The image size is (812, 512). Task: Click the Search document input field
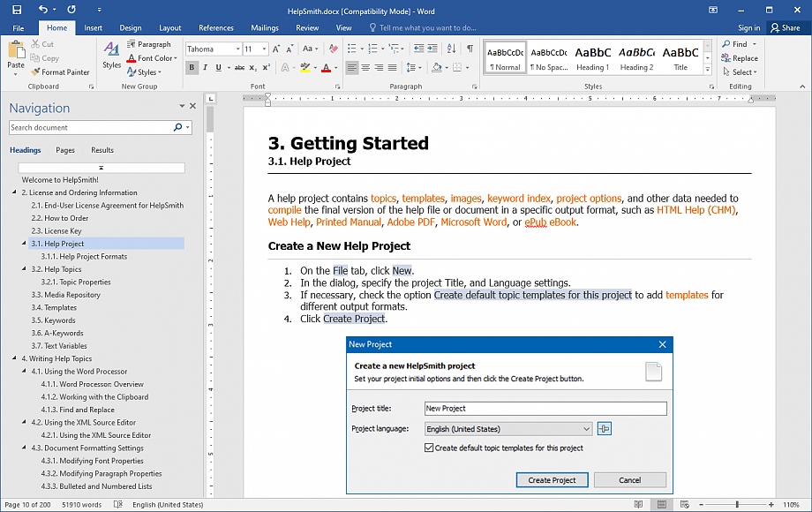90,128
